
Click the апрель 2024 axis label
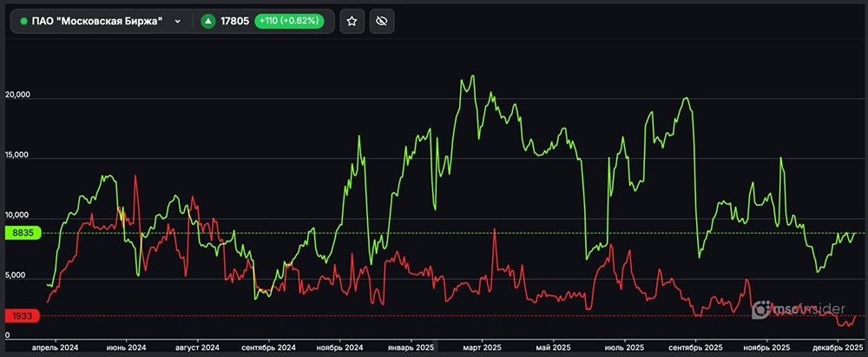coord(56,348)
